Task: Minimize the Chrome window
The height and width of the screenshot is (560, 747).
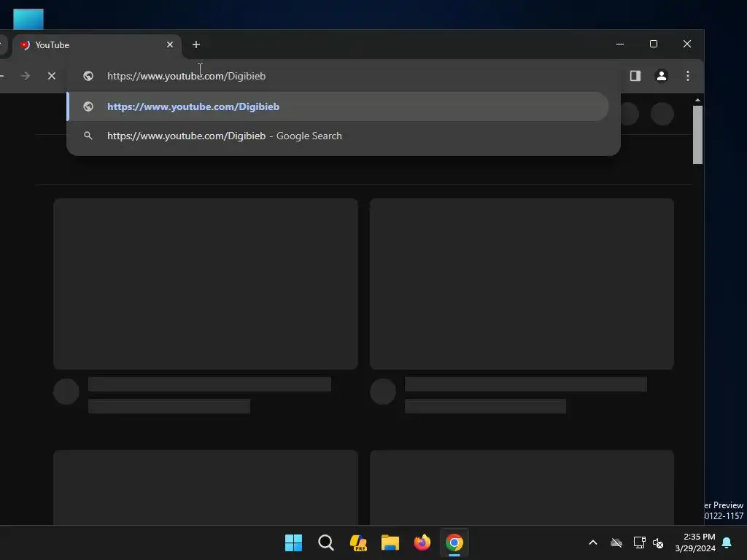Action: point(620,44)
